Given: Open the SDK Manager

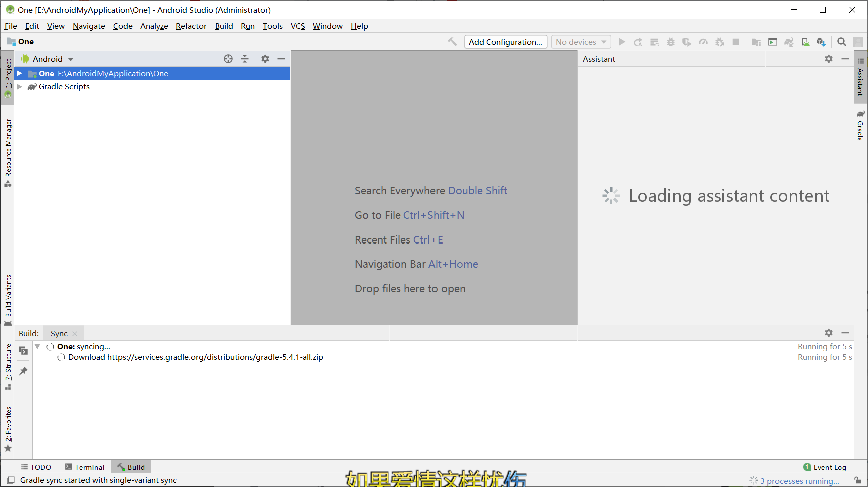Looking at the screenshot, I should [x=821, y=42].
